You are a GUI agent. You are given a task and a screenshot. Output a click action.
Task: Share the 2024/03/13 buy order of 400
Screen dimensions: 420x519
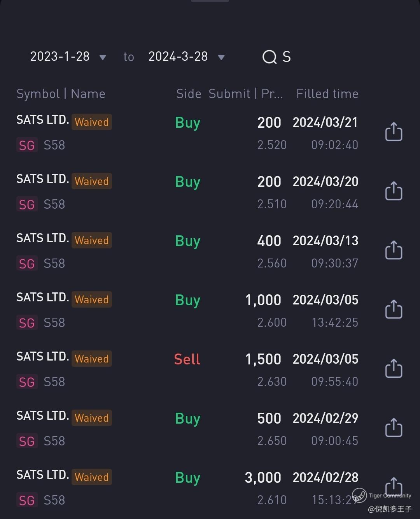click(x=394, y=250)
